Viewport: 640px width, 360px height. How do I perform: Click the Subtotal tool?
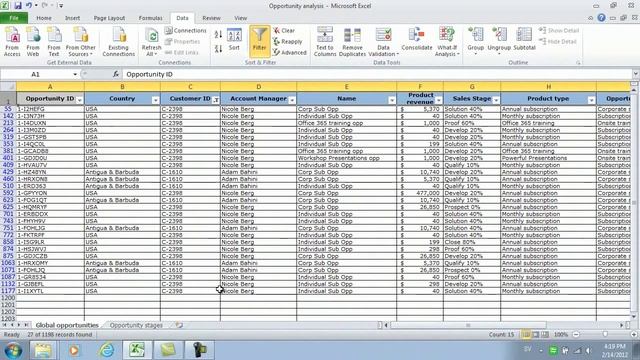(524, 40)
